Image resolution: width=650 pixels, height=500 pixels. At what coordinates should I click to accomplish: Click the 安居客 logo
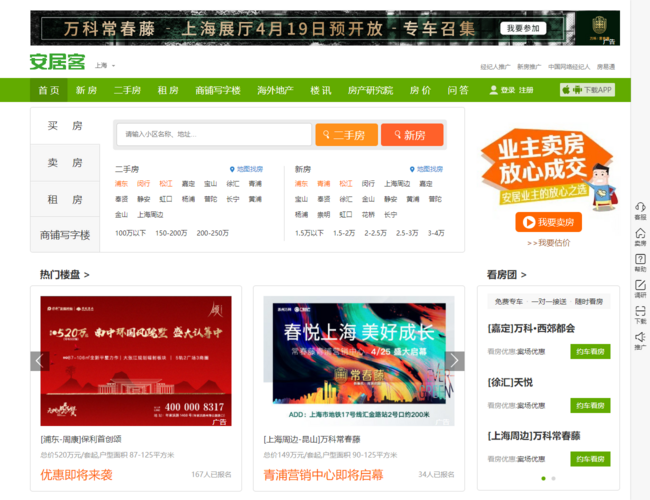click(57, 62)
